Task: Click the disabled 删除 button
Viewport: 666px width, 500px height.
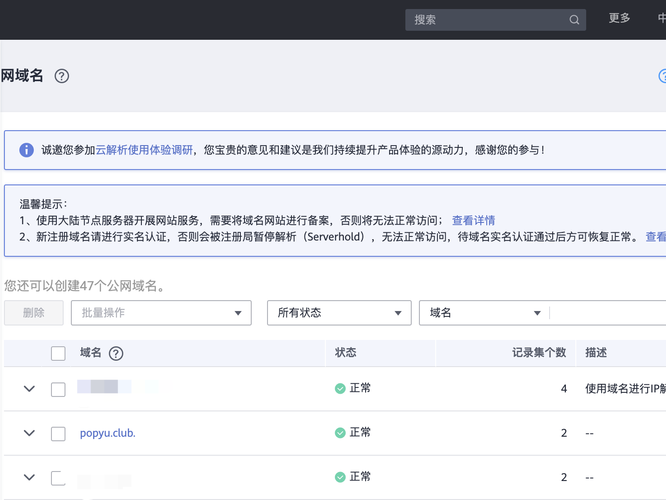Action: pos(34,313)
